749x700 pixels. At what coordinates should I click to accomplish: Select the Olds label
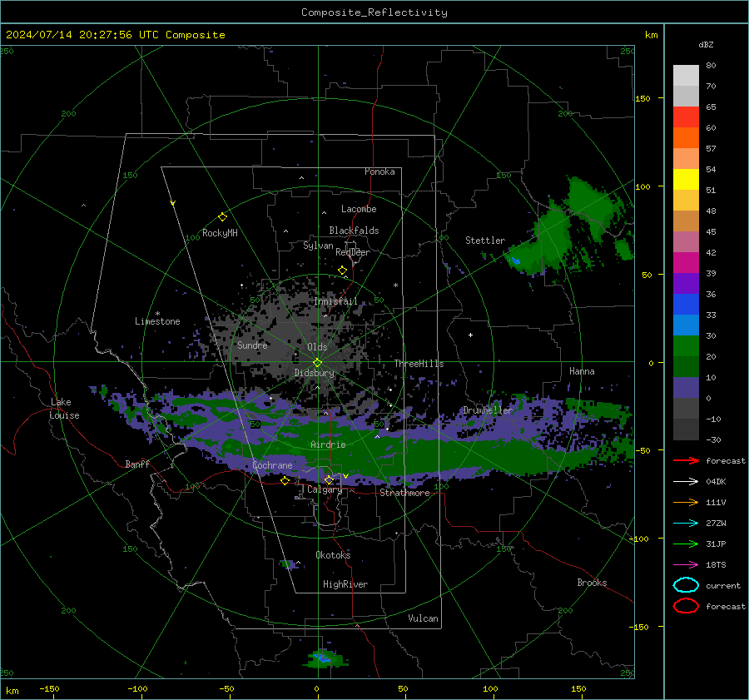tap(317, 347)
